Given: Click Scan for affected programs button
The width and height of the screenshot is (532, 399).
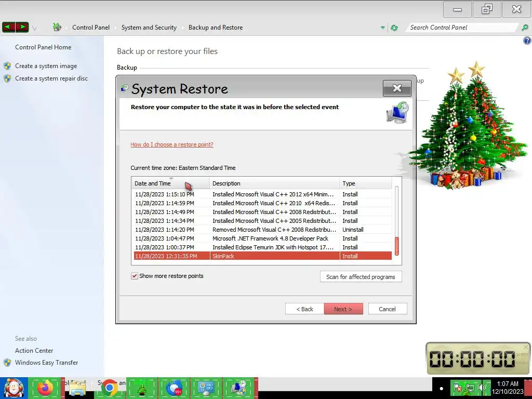Looking at the screenshot, I should (361, 277).
